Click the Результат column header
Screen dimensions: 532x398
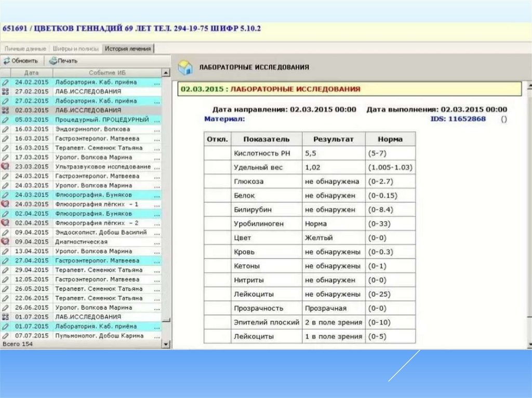coord(334,140)
